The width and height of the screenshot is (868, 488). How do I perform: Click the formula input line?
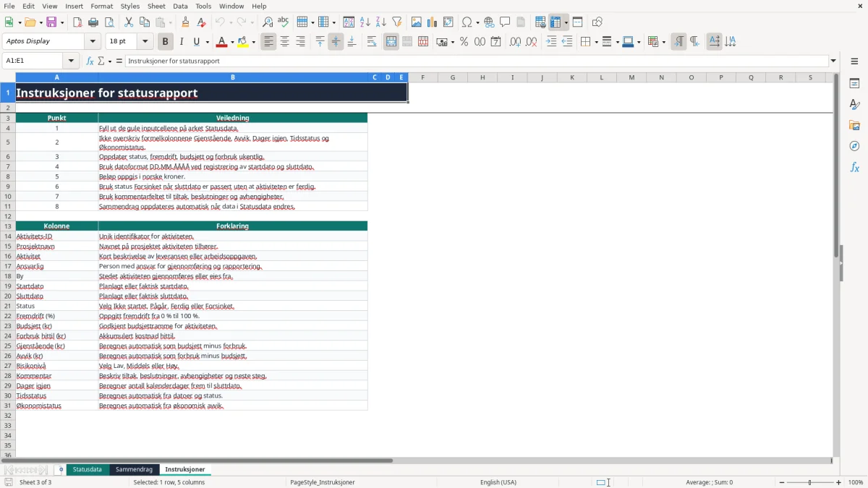pos(477,61)
